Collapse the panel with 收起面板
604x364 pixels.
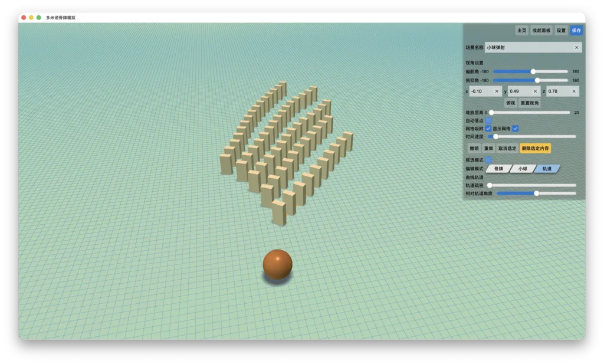tap(541, 31)
